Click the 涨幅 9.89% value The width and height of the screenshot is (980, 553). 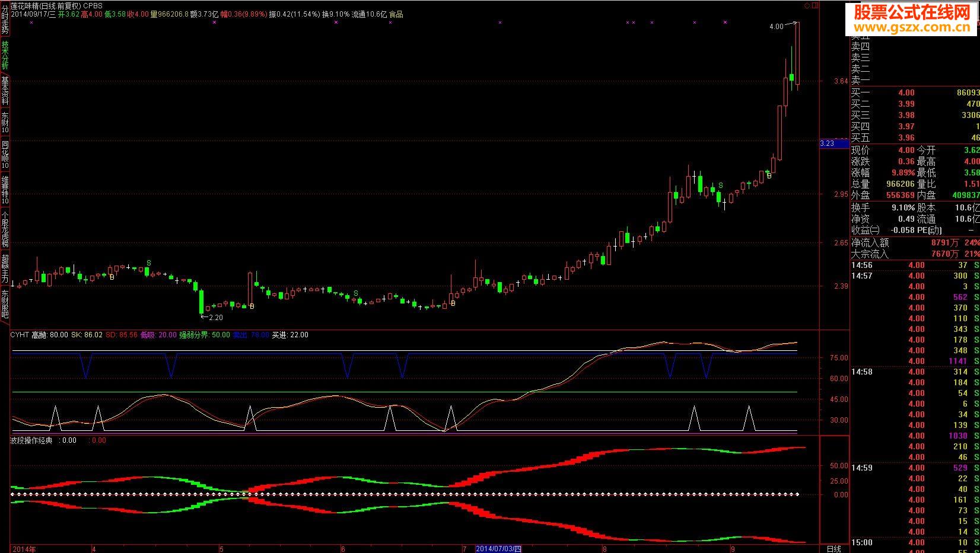[x=903, y=173]
